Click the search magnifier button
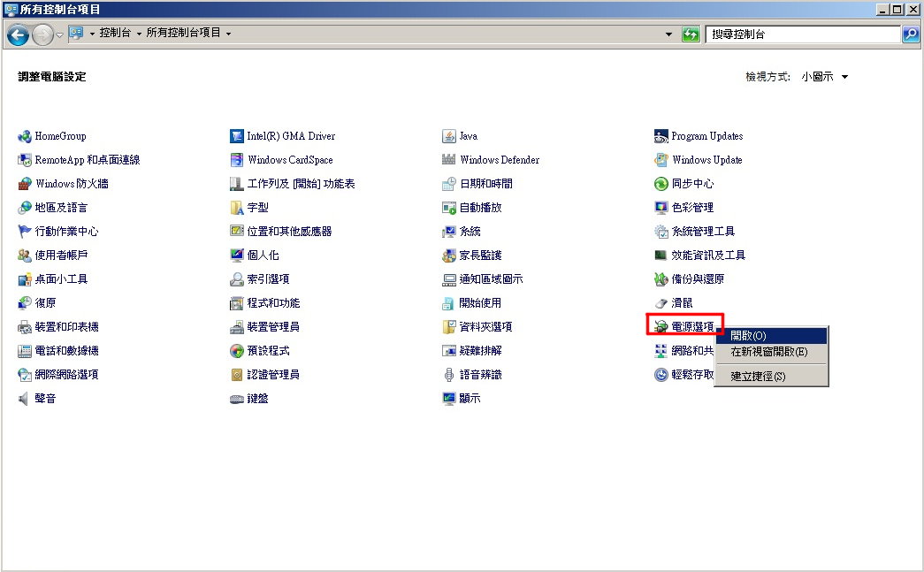The height and width of the screenshot is (572, 924). 911,34
